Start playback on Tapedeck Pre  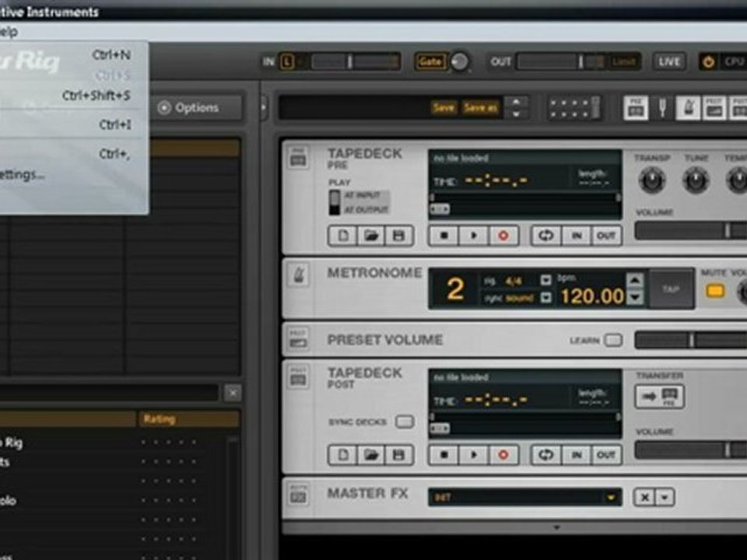click(473, 236)
